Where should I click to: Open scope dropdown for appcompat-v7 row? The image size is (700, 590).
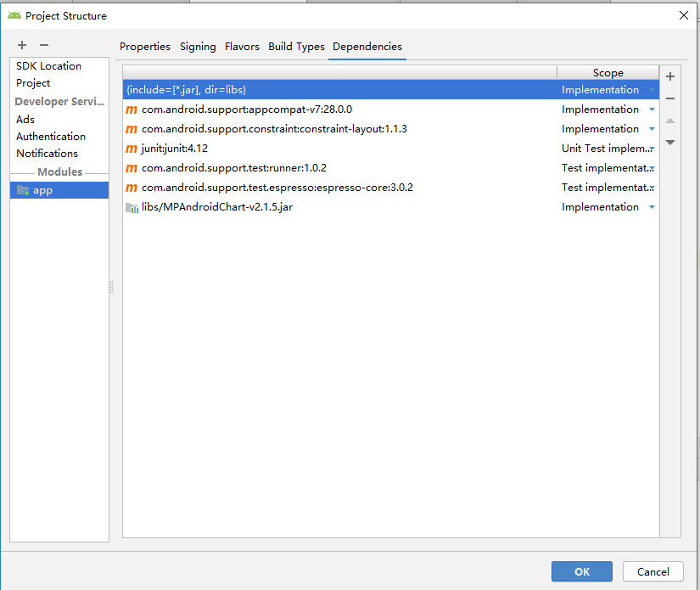[x=652, y=110]
